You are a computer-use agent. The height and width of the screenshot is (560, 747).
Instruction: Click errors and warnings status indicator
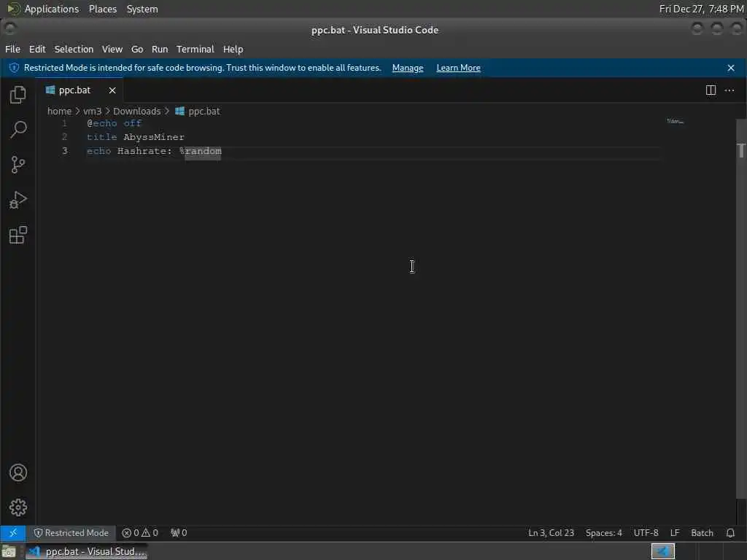140,533
